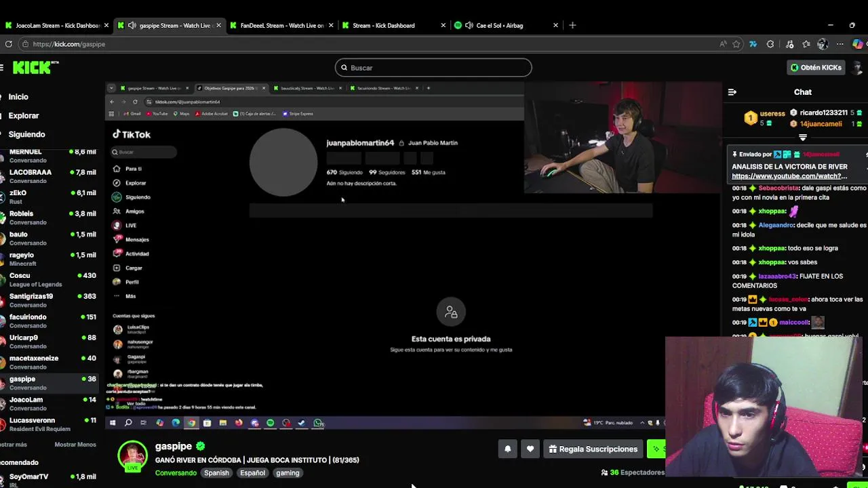Screen dimensions: 868x488
Task: Open the hamburger menu beside Kick logo
Action: [x=2, y=67]
